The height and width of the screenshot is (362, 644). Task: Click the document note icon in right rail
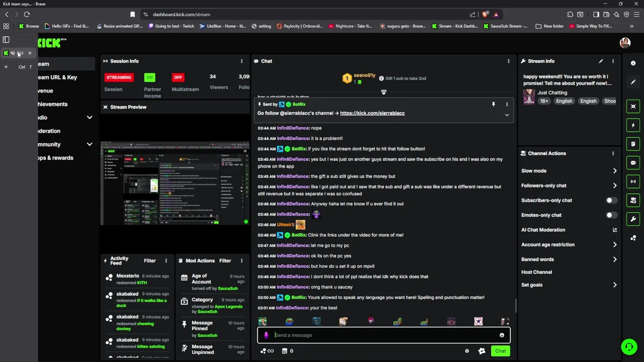633,144
